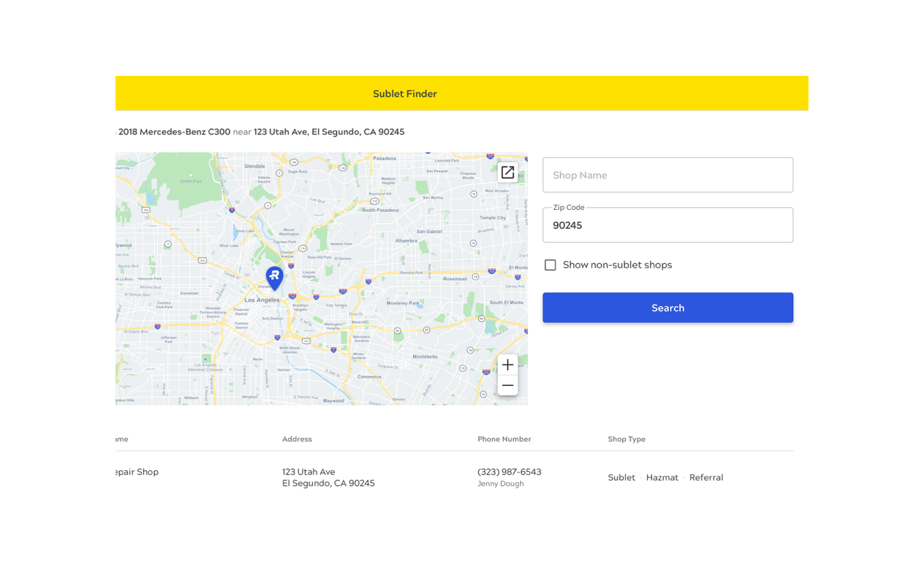
Task: Select the Sublet shop type tag
Action: point(621,478)
